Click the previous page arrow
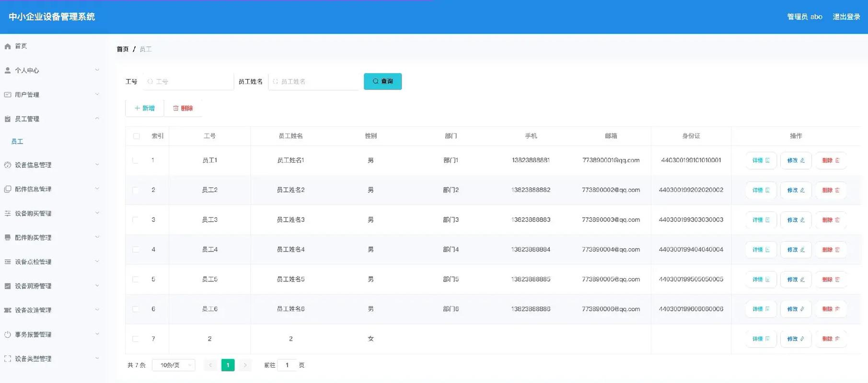 tap(210, 365)
